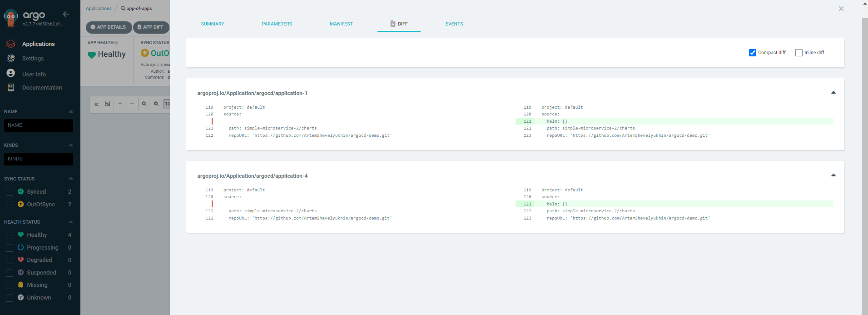Check the Unknown filter checkbox
The height and width of the screenshot is (315, 868).
pos(10,298)
